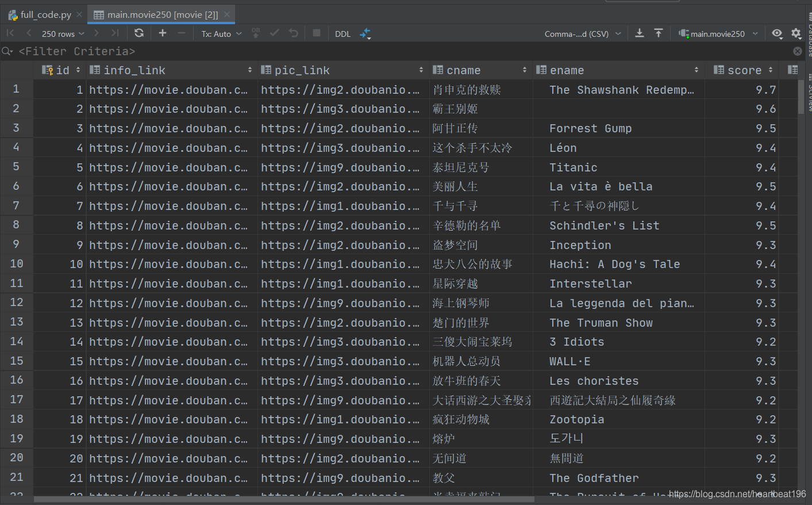
Task: Sort by the cname column arrows
Action: (525, 70)
